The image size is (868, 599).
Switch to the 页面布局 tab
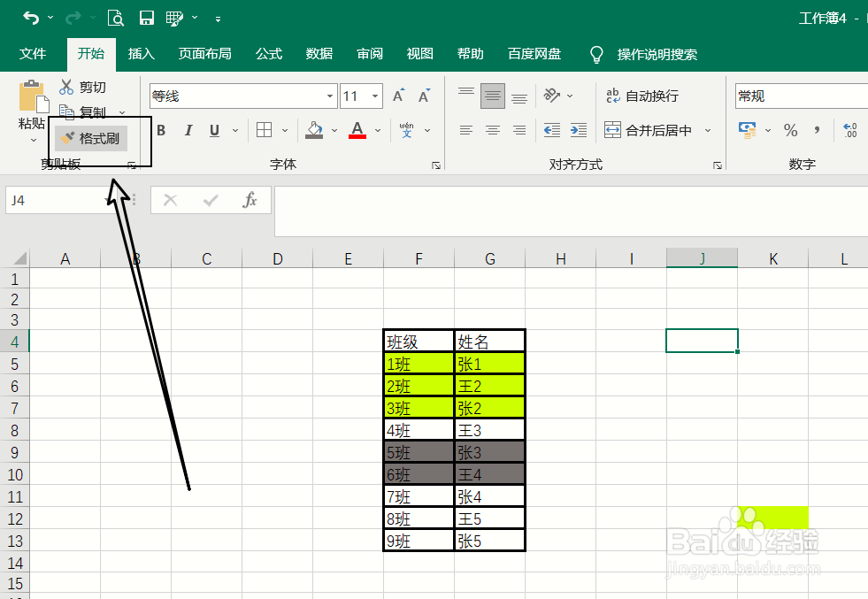204,54
